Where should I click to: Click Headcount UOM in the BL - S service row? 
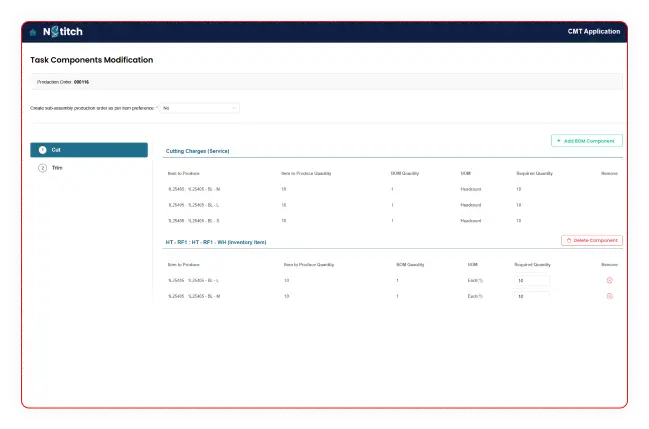click(471, 221)
